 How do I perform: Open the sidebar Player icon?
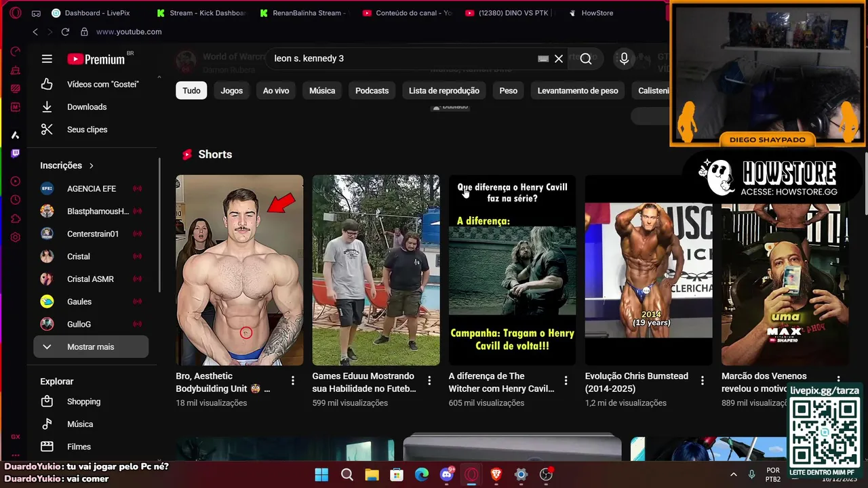15,181
